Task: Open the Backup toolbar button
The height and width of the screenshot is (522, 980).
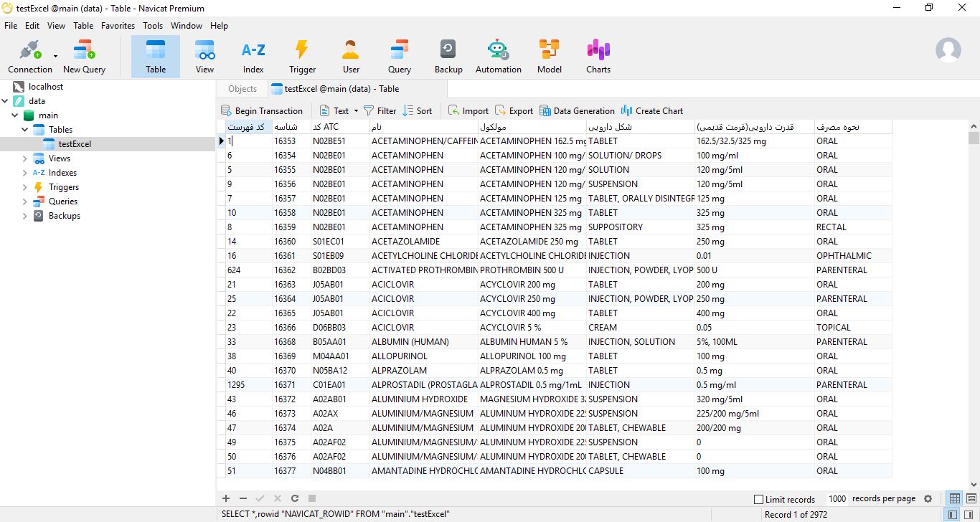Action: coord(448,57)
